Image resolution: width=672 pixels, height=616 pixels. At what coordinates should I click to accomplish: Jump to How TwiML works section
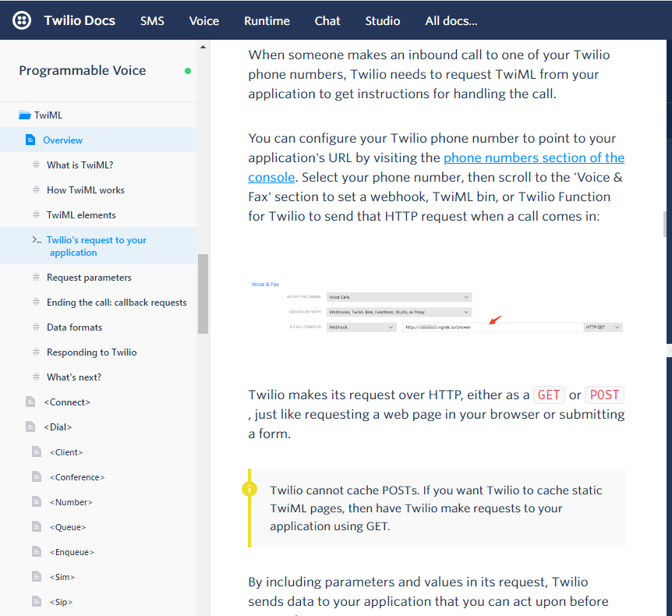pos(86,190)
